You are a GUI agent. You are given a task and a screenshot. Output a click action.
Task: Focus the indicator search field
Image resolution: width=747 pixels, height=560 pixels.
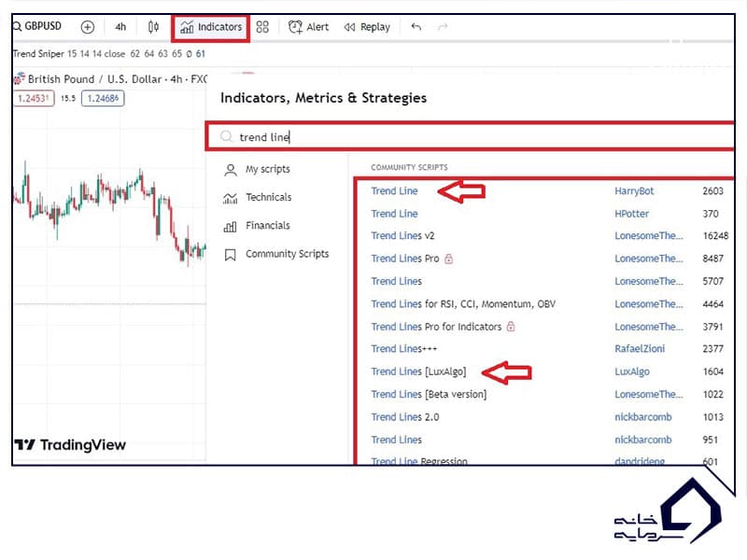tap(471, 137)
